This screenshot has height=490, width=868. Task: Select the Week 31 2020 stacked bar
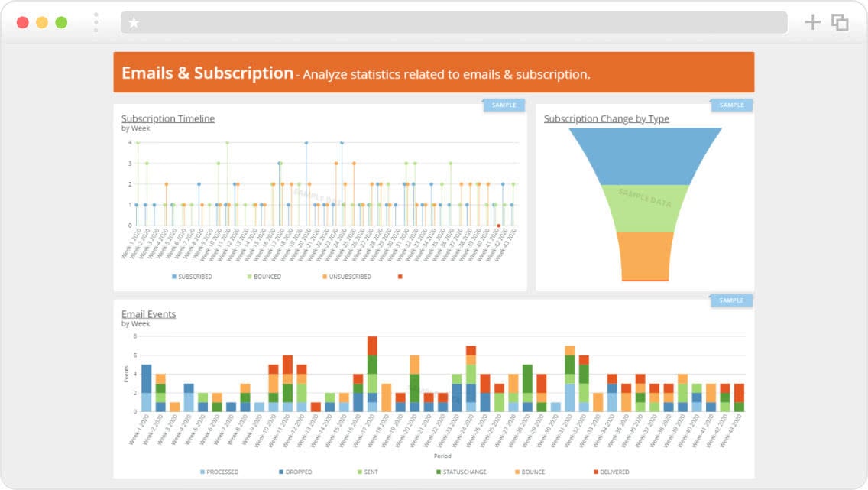coord(570,378)
